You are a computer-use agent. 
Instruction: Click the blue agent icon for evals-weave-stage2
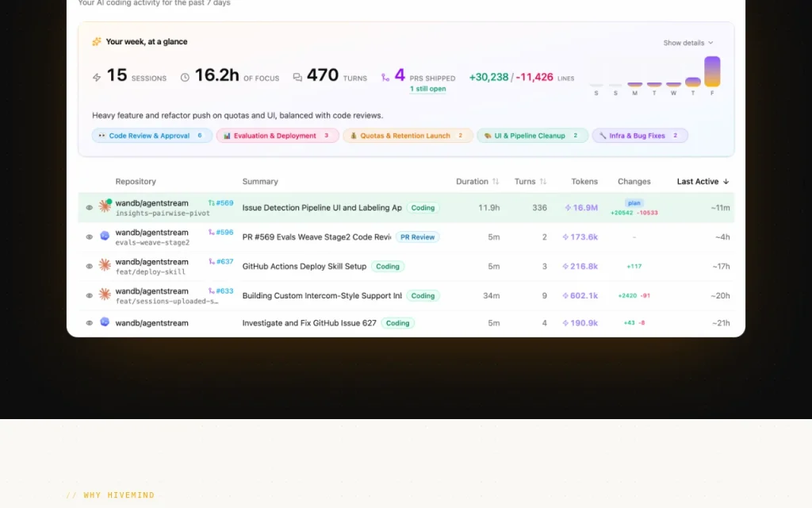click(105, 236)
